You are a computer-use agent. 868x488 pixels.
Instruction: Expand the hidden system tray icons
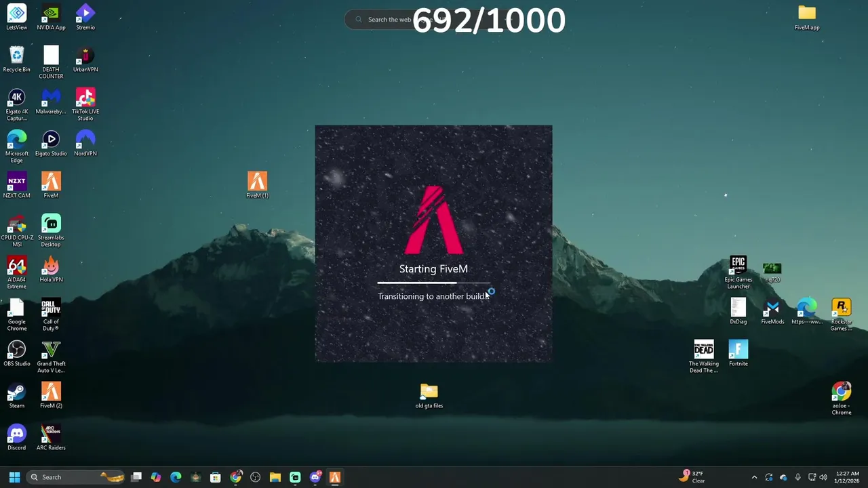(x=754, y=477)
